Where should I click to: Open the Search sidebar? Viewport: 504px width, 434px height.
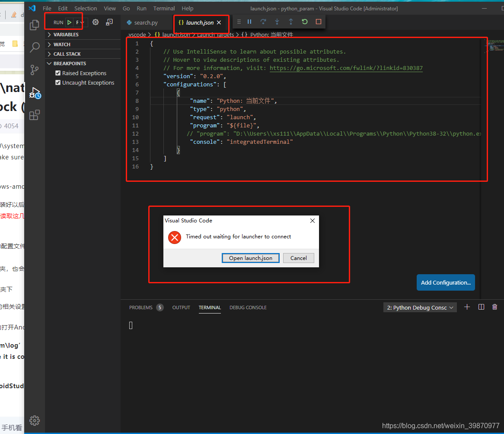click(x=34, y=48)
